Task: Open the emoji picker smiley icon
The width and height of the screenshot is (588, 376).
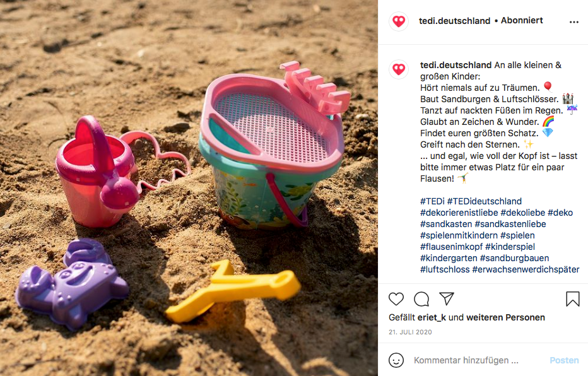Action: pos(396,360)
